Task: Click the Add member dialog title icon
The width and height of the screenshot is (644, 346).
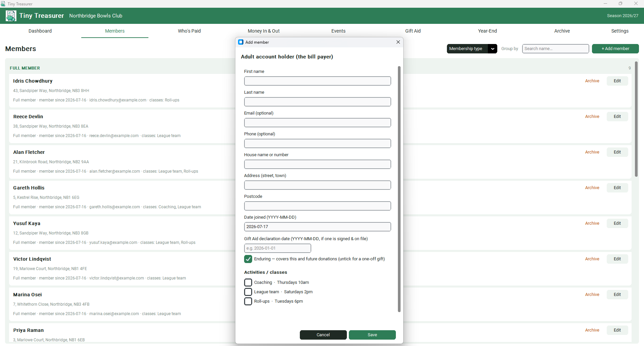Action: pyautogui.click(x=241, y=42)
